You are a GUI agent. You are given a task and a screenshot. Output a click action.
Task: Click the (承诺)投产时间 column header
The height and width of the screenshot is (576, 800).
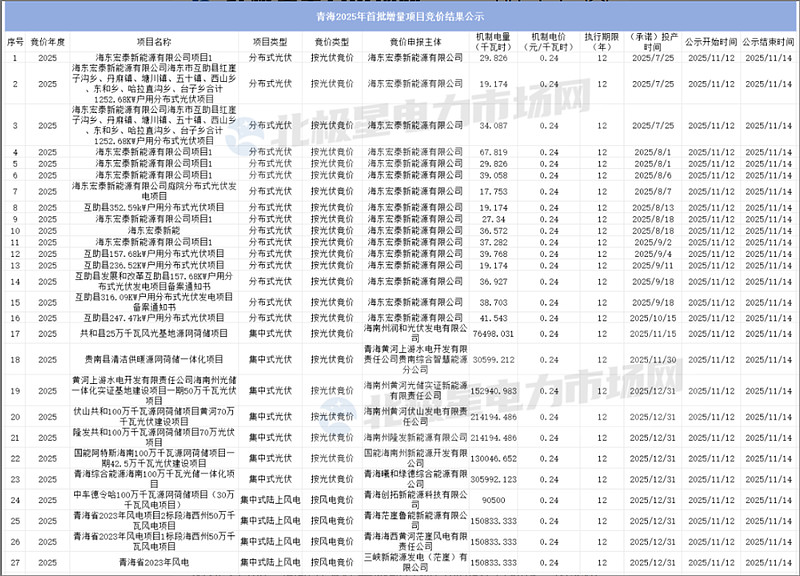tap(653, 42)
